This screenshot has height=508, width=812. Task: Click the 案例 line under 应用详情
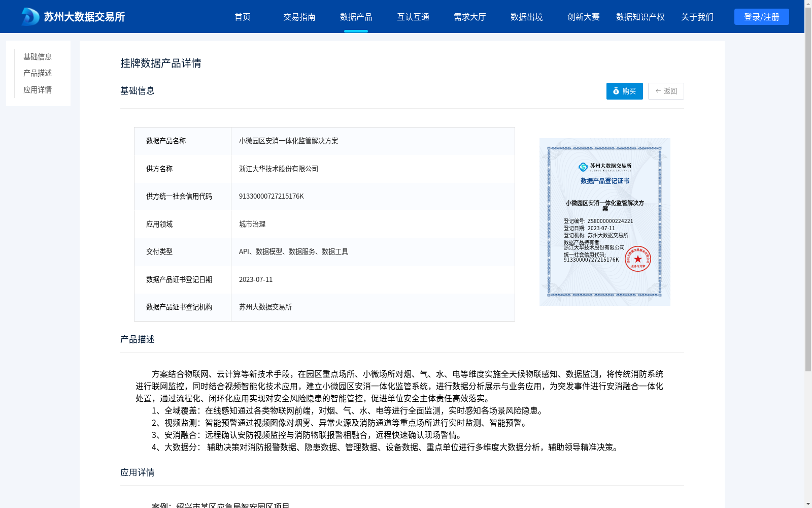coord(221,505)
